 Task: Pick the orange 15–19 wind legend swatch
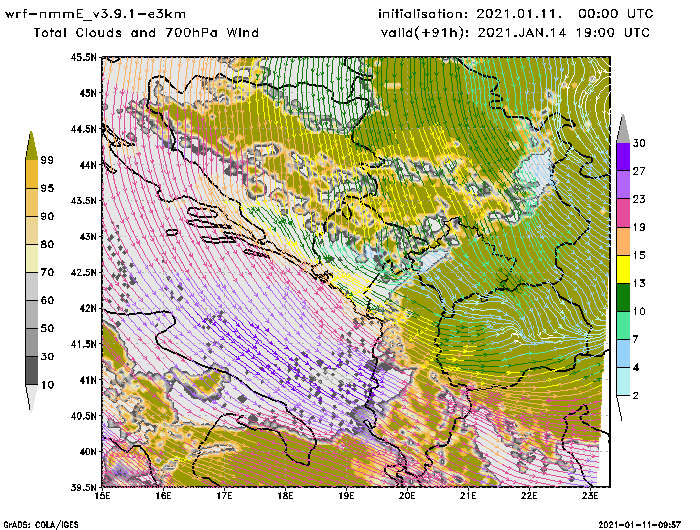pyautogui.click(x=623, y=241)
